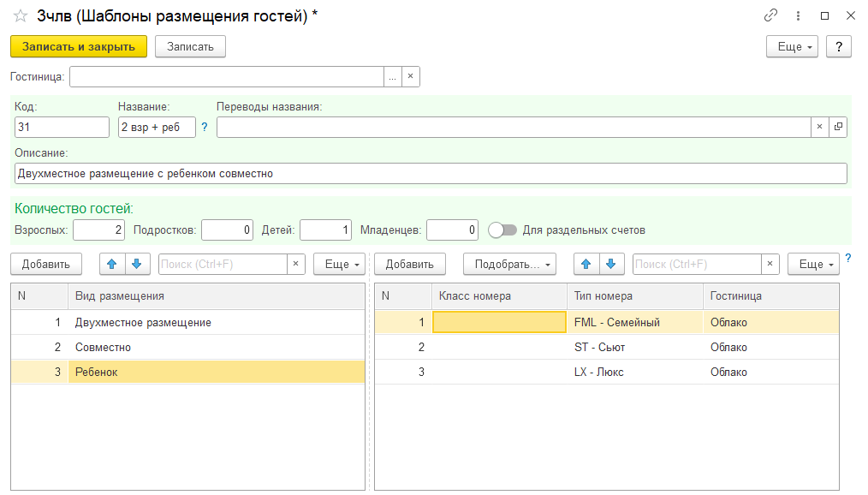Clear the Гостиница field with the x icon
This screenshot has width=868, height=495.
pos(410,77)
